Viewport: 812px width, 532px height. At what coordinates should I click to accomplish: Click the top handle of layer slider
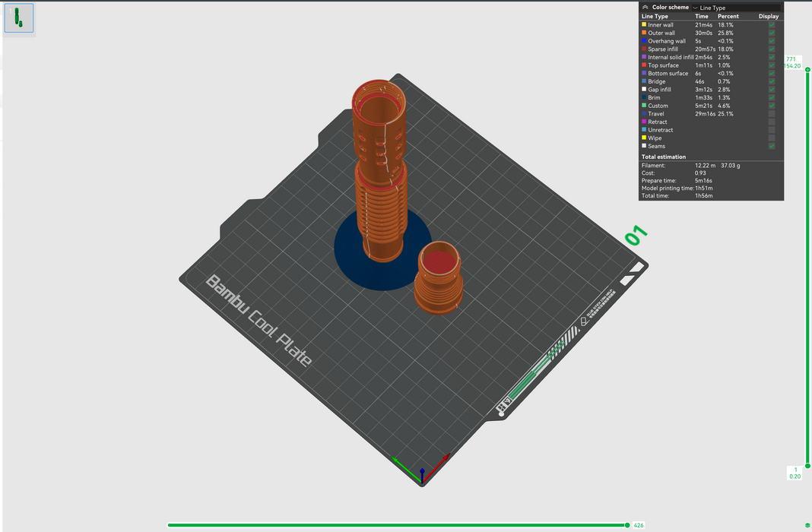(x=807, y=69)
